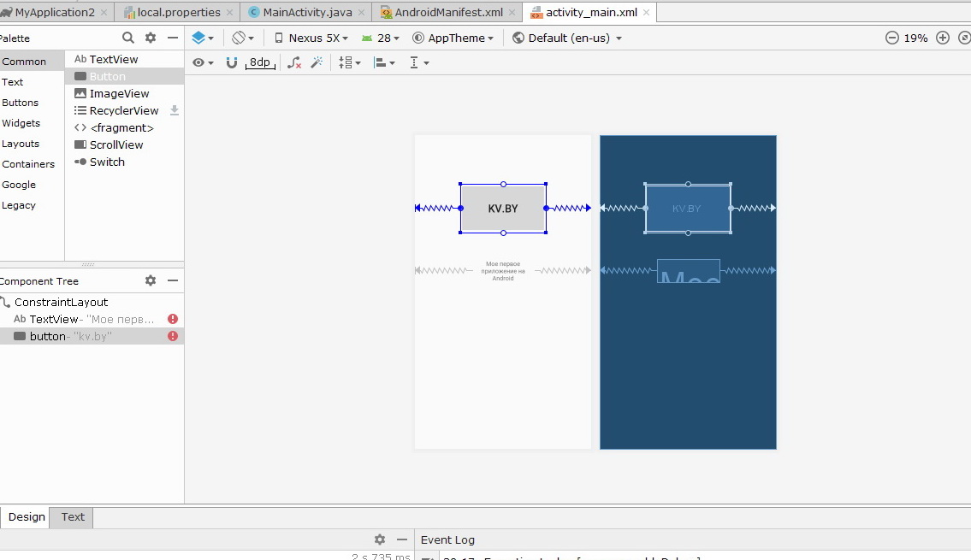Minimize the Palette panel
This screenshot has height=560, width=971.
173,38
